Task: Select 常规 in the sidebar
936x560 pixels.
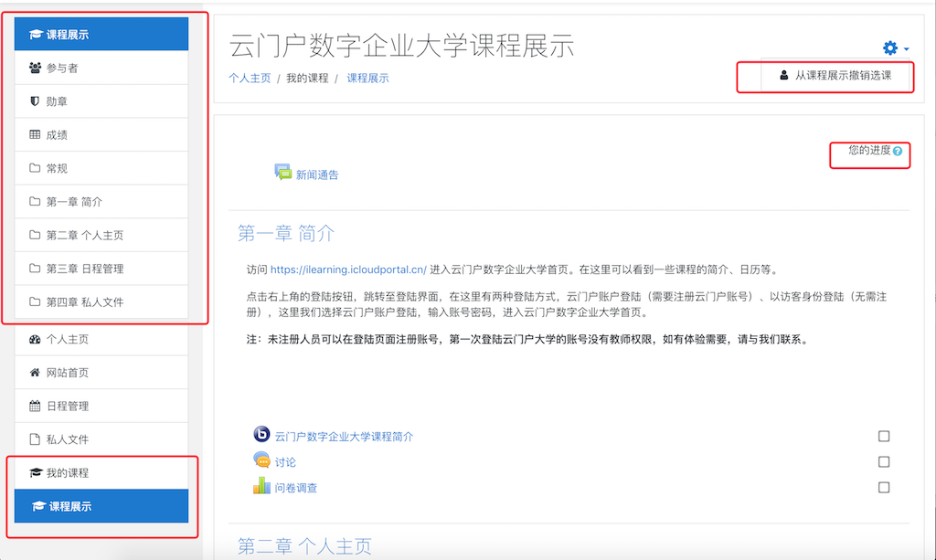Action: coord(101,168)
